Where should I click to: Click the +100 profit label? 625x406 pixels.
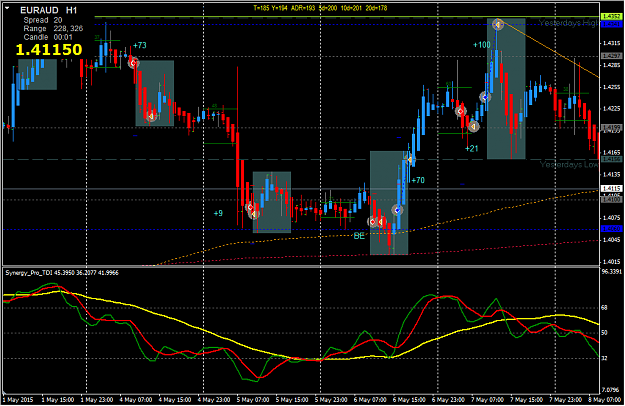(x=482, y=45)
